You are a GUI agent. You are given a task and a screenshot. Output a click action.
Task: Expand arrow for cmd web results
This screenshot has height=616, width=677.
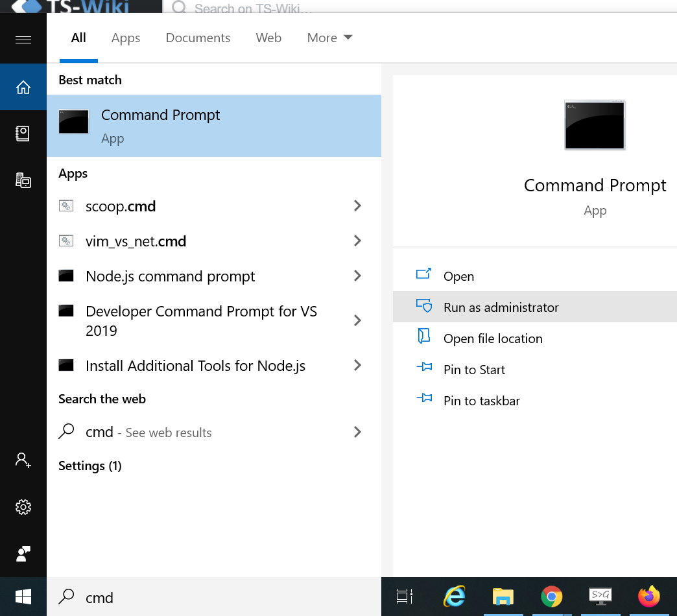[x=357, y=432]
